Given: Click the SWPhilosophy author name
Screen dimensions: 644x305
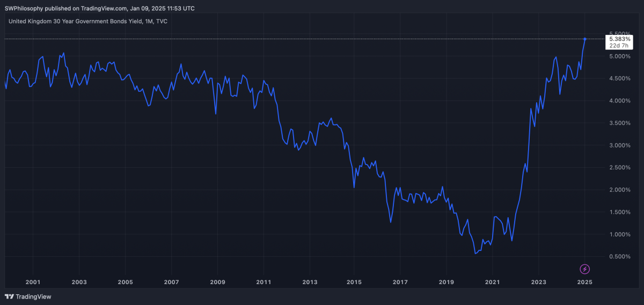Looking at the screenshot, I should [x=25, y=8].
